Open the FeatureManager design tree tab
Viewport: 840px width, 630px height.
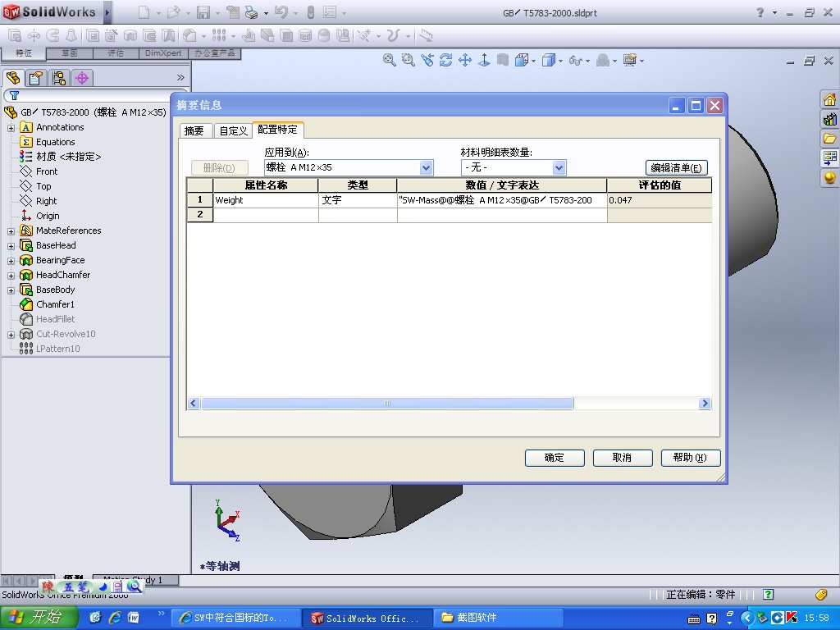[x=13, y=78]
